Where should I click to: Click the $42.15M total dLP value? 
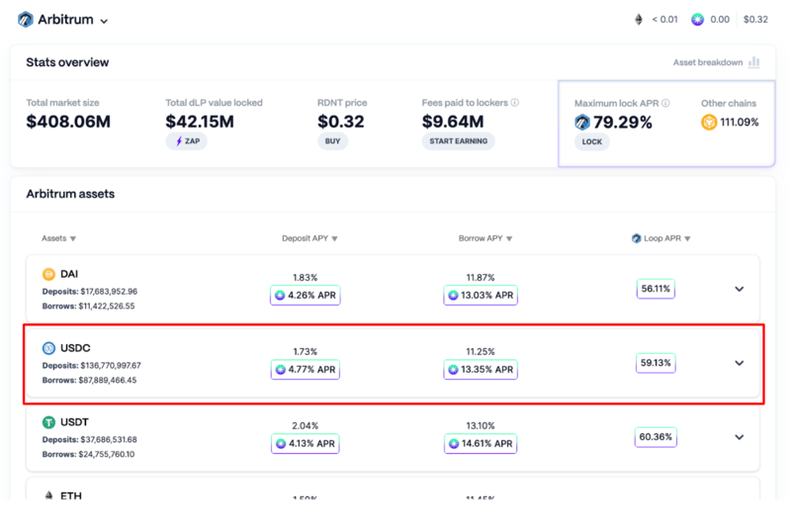pos(200,122)
